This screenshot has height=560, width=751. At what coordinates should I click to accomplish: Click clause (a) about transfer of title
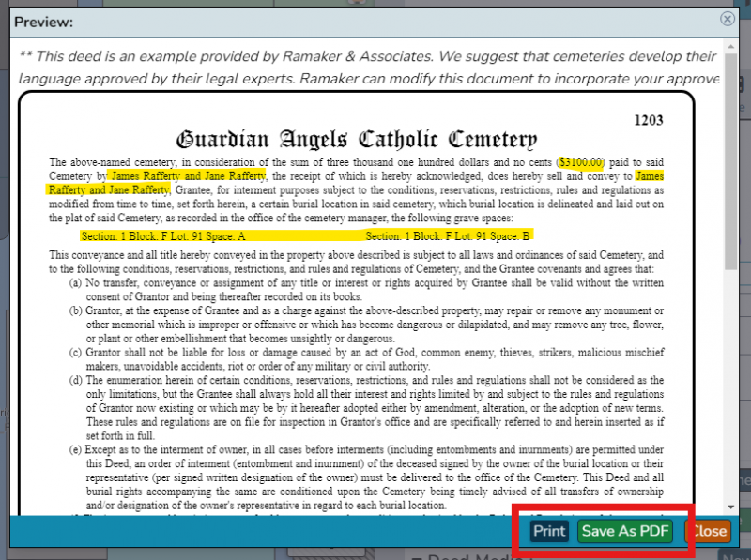(366, 290)
